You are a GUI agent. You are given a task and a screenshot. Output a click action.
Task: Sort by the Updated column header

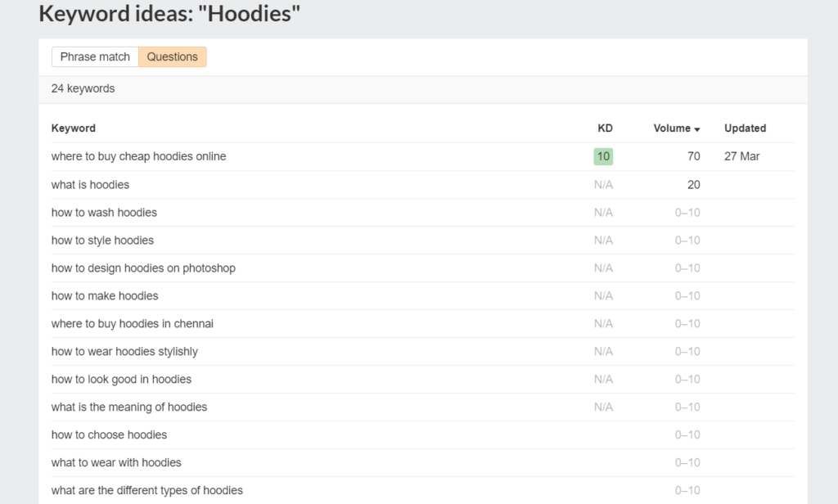pos(745,128)
